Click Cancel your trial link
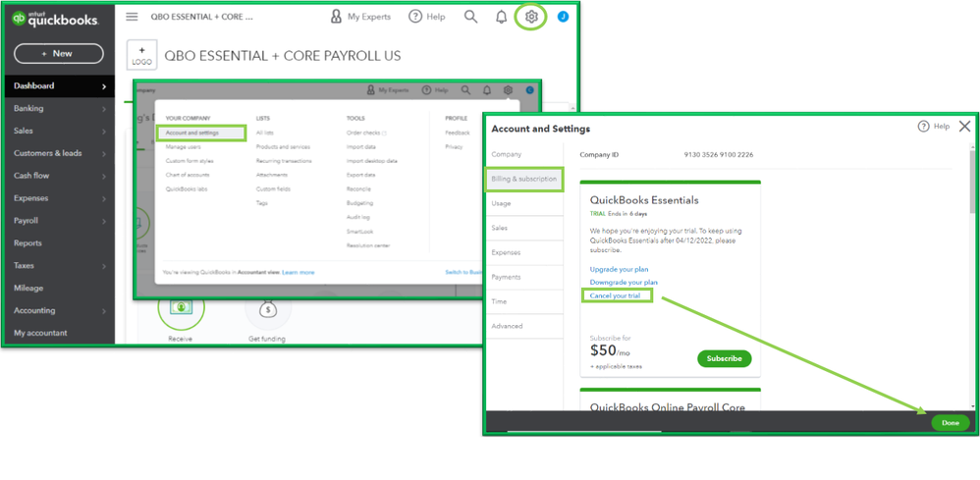The width and height of the screenshot is (980, 480). click(x=615, y=295)
